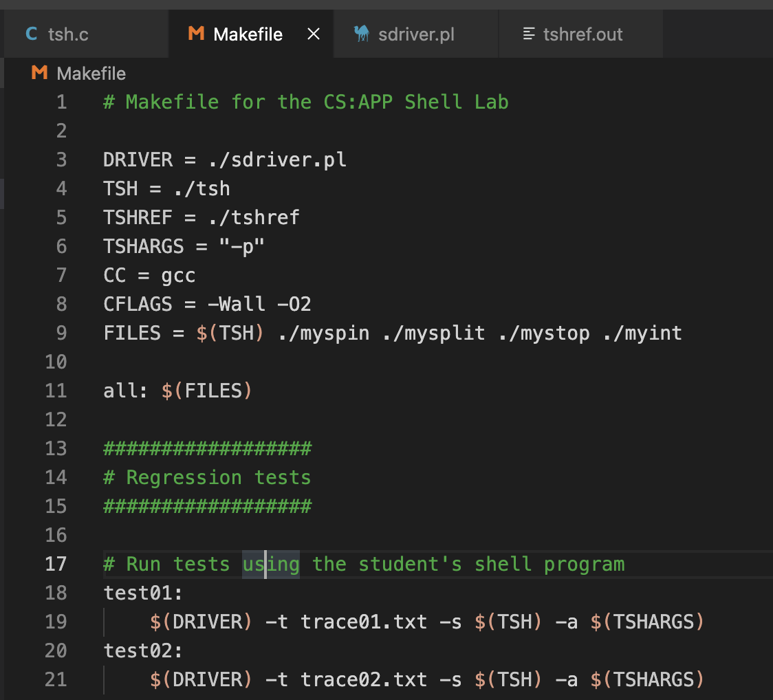Click line number 9 in the gutter
The image size is (773, 700).
[x=61, y=333]
